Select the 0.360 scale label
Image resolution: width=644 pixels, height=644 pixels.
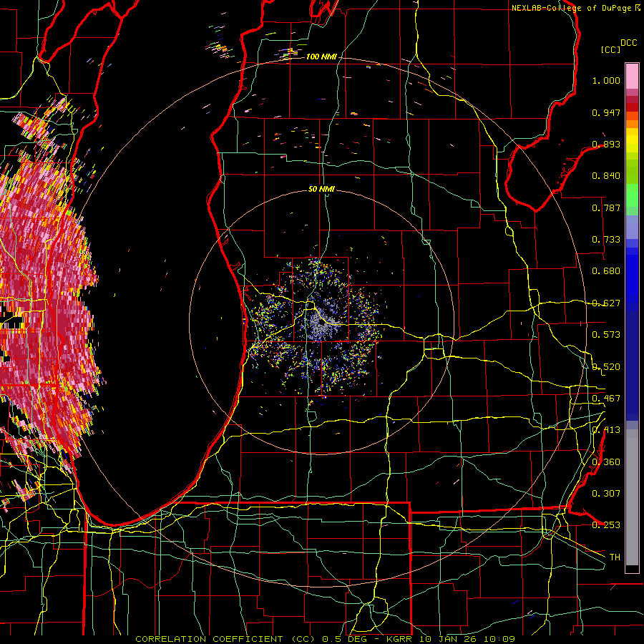(x=606, y=462)
